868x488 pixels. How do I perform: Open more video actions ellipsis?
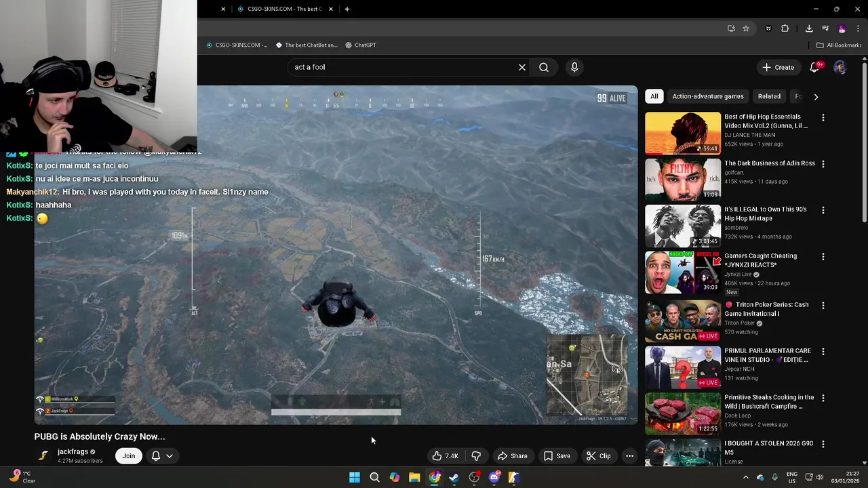[x=629, y=456]
